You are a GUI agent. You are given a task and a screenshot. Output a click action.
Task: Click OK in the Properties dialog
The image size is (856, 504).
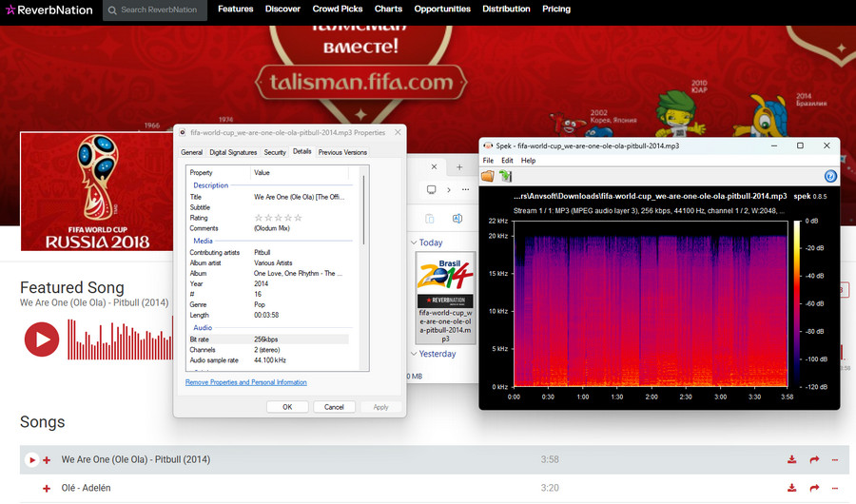click(287, 407)
